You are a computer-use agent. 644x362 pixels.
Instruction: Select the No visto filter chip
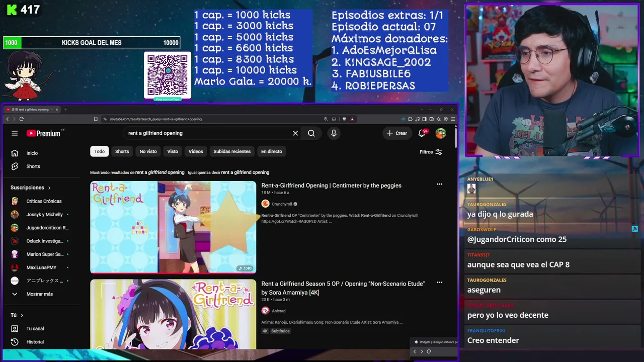[x=148, y=151]
